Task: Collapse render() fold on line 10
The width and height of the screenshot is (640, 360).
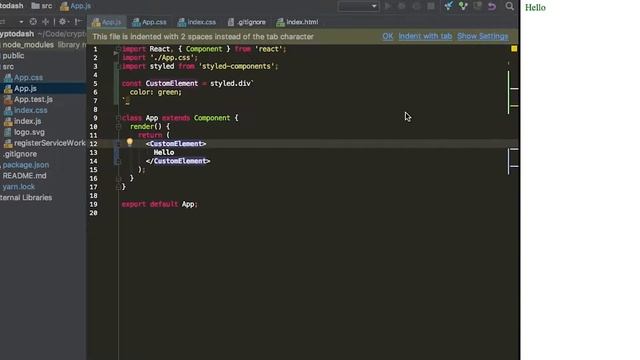Action: pos(118,127)
